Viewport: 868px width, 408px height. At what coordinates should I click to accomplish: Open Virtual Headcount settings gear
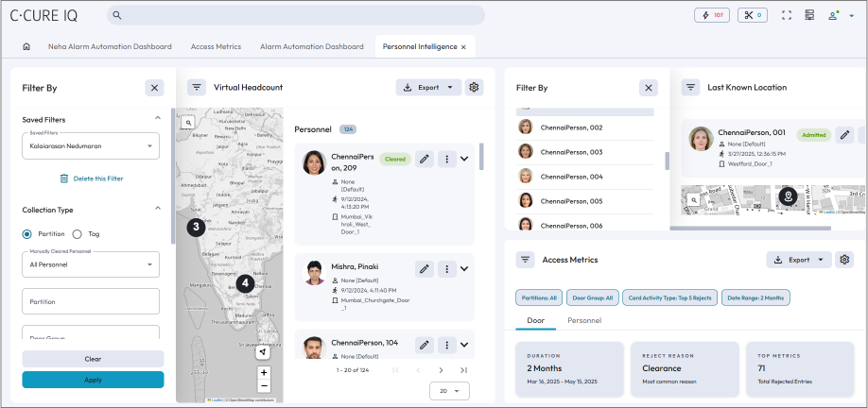coord(475,87)
